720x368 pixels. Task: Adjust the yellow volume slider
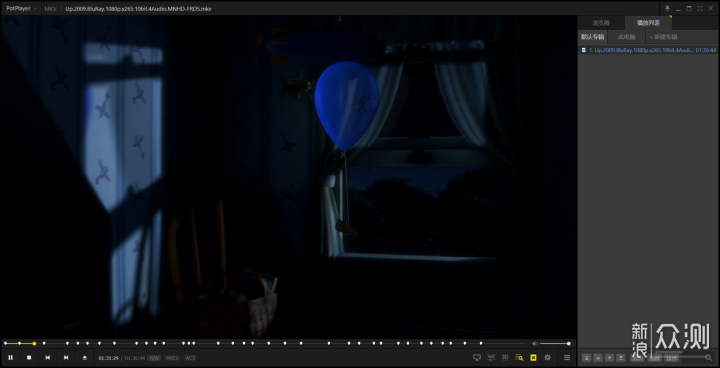coord(554,344)
